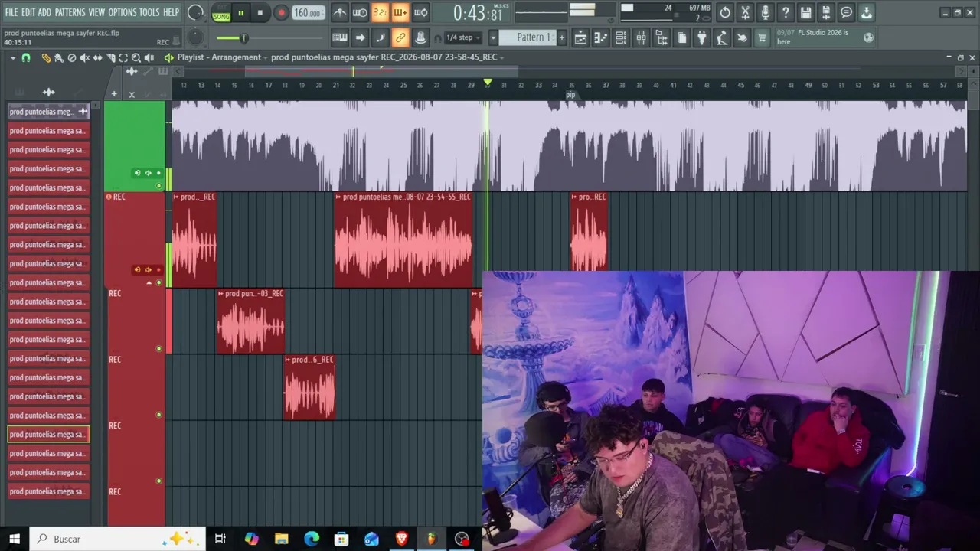Toggle loop recording button
This screenshot has height=551, width=980.
click(420, 12)
